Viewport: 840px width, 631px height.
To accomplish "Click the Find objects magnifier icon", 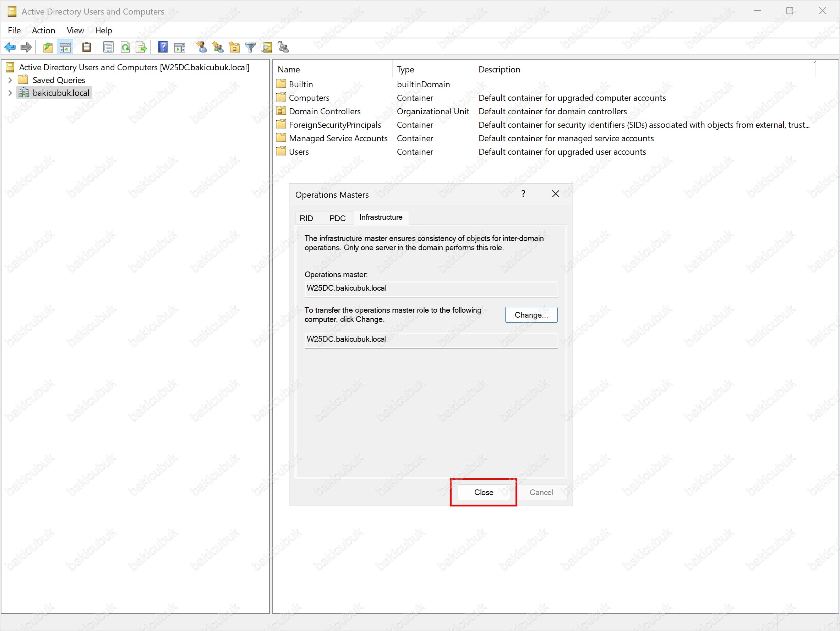I will 267,48.
